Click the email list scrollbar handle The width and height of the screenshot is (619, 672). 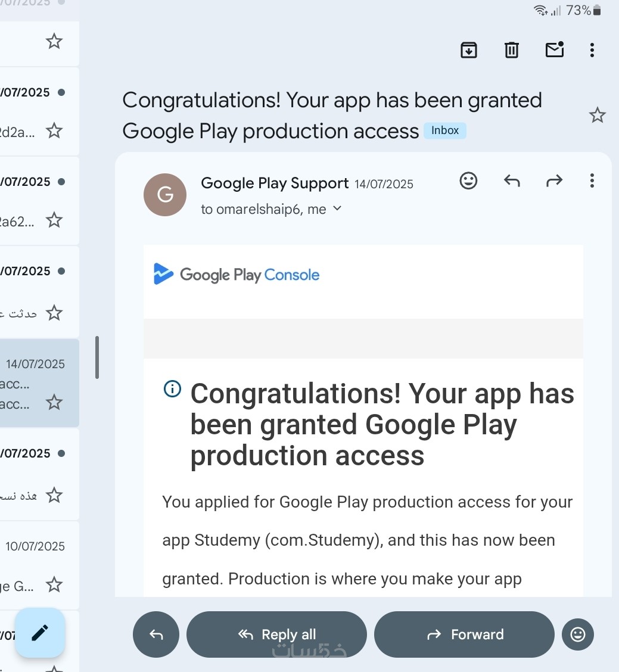tap(97, 357)
